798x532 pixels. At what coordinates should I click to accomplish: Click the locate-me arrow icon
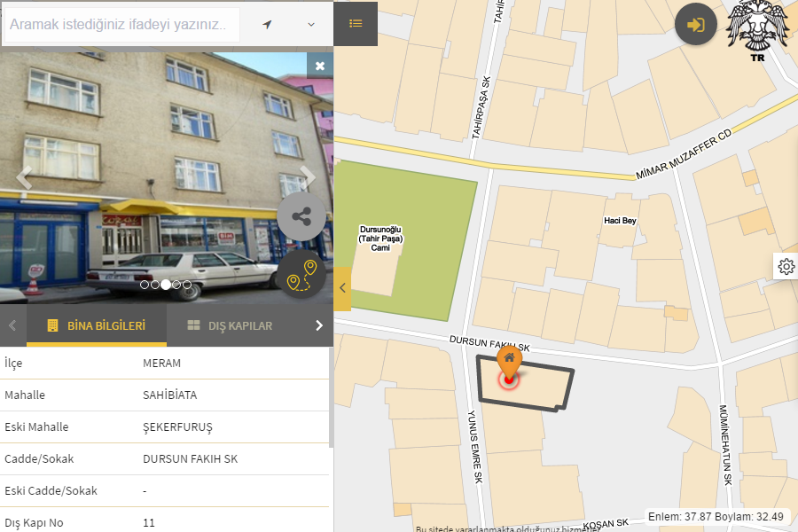click(267, 24)
